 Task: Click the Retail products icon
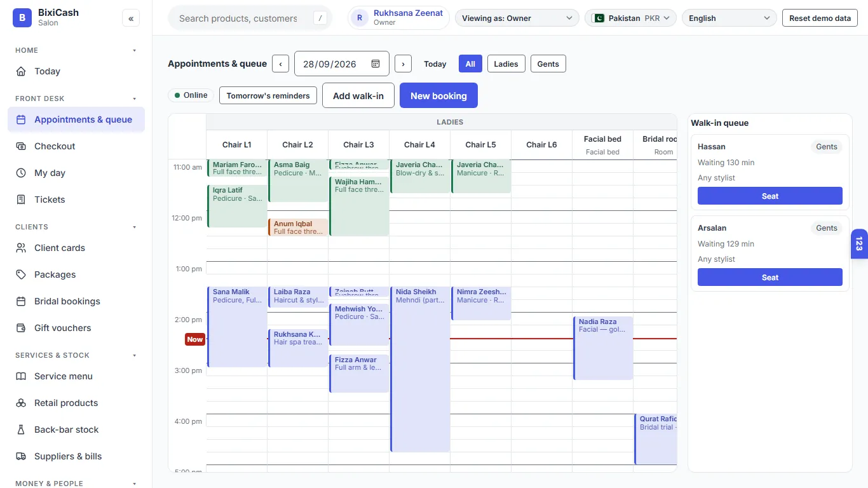coord(21,403)
